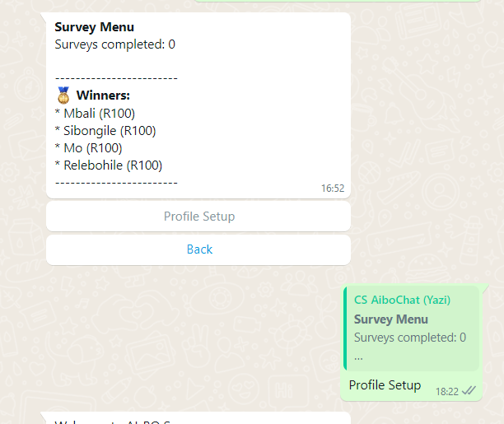Click the 16:52 message timestamp
The width and height of the screenshot is (504, 424).
pos(333,188)
